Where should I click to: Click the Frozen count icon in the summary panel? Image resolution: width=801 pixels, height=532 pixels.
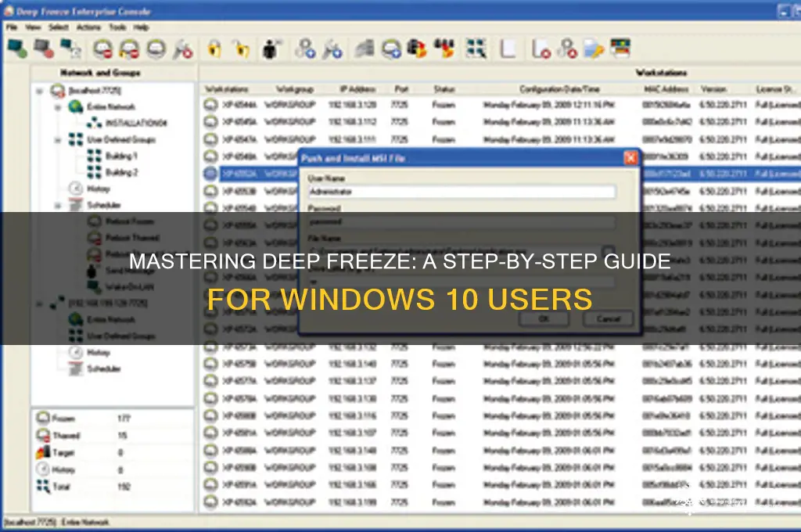43,418
